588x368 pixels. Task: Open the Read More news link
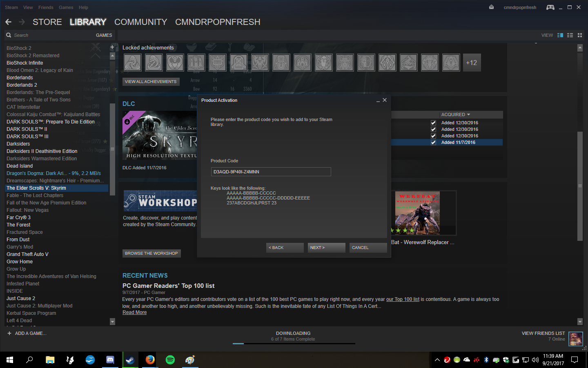point(134,312)
